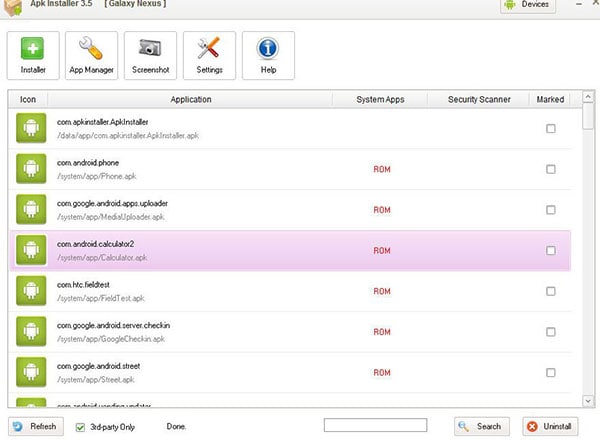Click the /system/app/Calculator.apk path
Screen dimensions: 600x440
click(x=102, y=258)
